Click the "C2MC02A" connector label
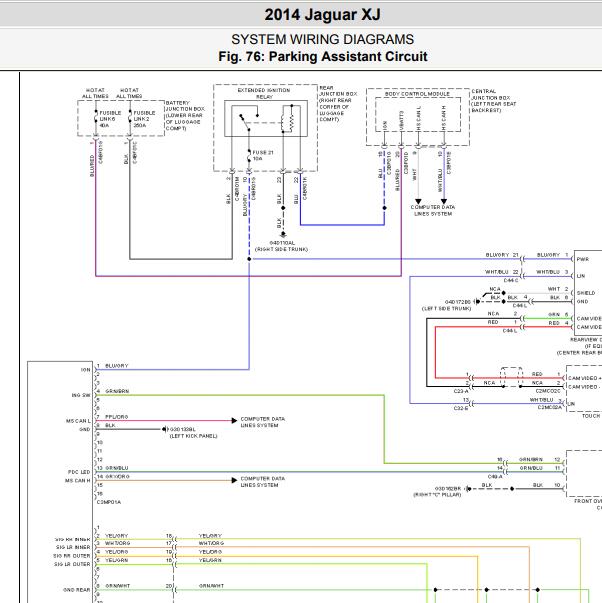The height and width of the screenshot is (603, 602). (x=549, y=407)
